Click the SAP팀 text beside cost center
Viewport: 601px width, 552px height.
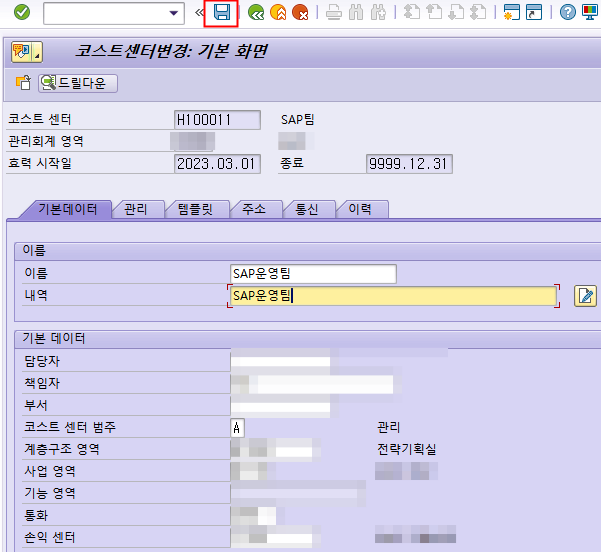297,120
